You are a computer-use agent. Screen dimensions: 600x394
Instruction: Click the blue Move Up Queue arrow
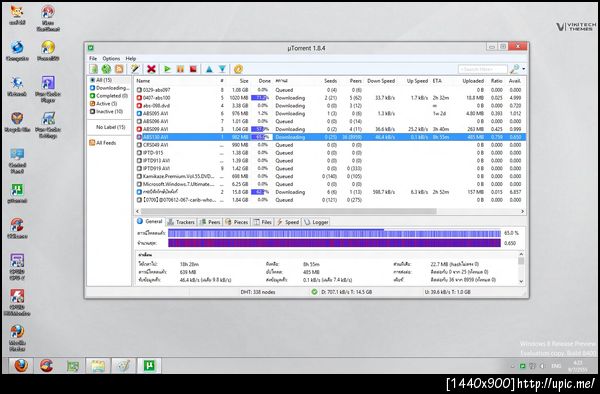tap(209, 69)
